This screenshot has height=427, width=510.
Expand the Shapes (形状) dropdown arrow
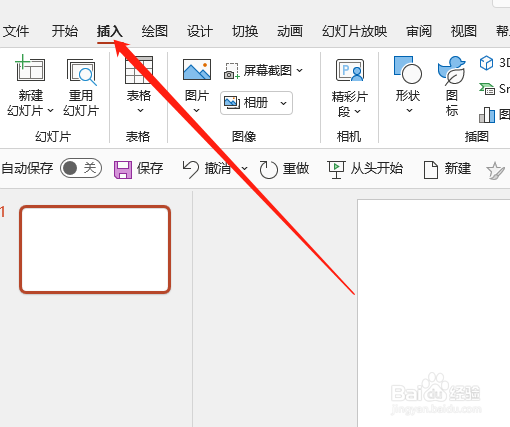click(410, 110)
